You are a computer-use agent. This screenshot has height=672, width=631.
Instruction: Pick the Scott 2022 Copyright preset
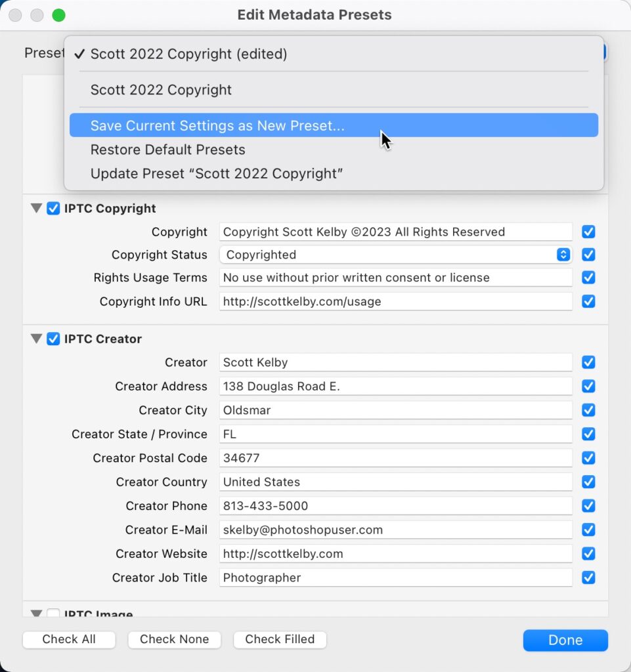coord(334,89)
